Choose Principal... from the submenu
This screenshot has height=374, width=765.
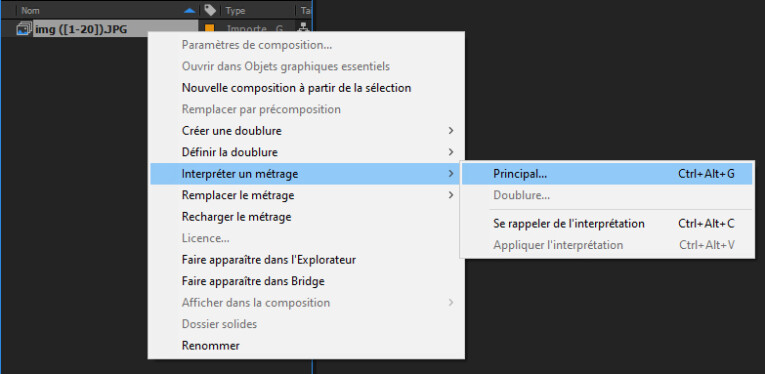[x=607, y=174]
